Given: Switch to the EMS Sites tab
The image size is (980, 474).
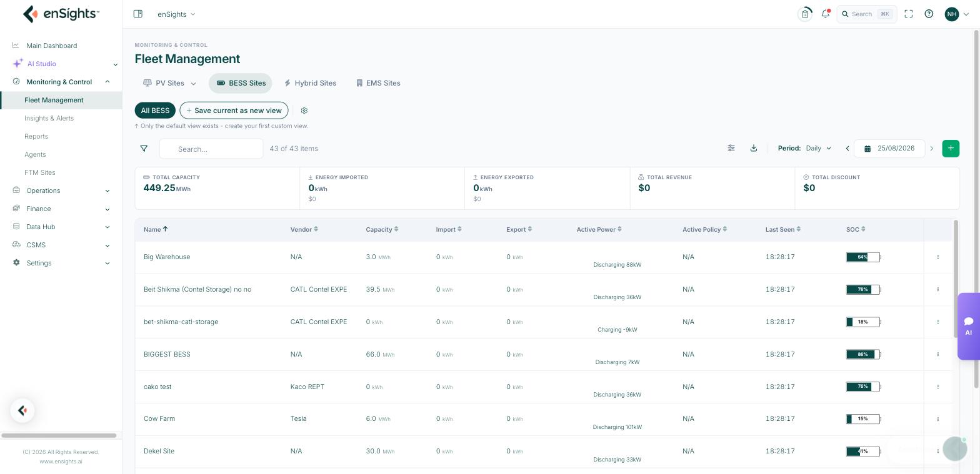Looking at the screenshot, I should click(378, 83).
